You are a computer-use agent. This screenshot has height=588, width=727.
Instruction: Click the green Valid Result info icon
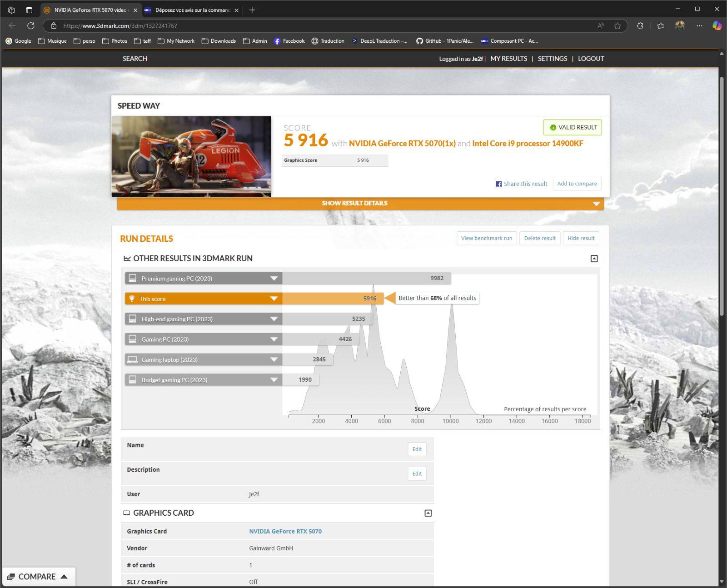(553, 128)
